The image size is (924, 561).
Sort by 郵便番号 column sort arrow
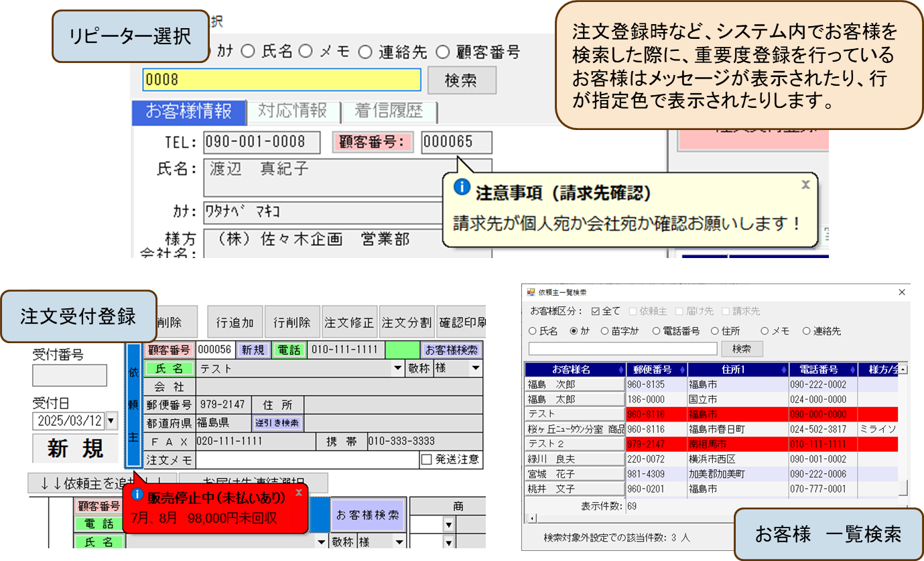[x=682, y=370]
